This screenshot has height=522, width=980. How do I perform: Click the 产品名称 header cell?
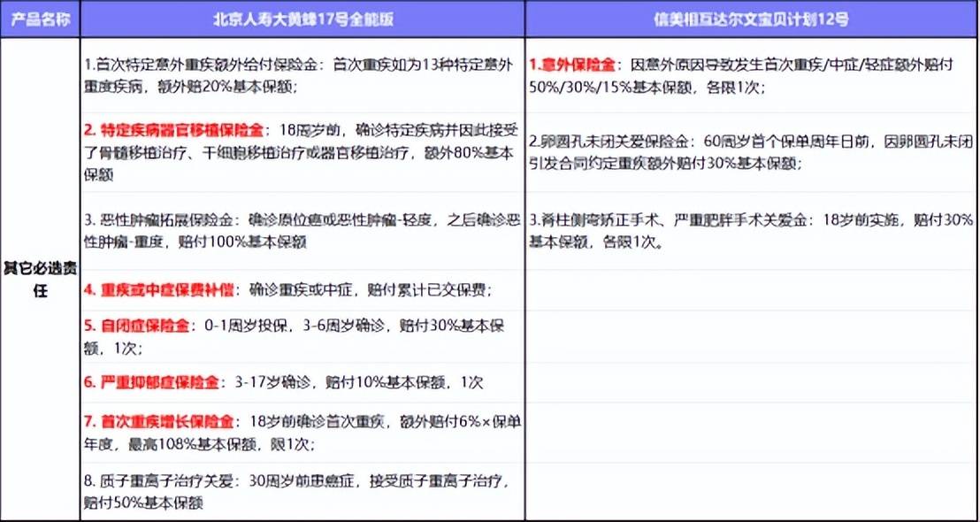40,19
